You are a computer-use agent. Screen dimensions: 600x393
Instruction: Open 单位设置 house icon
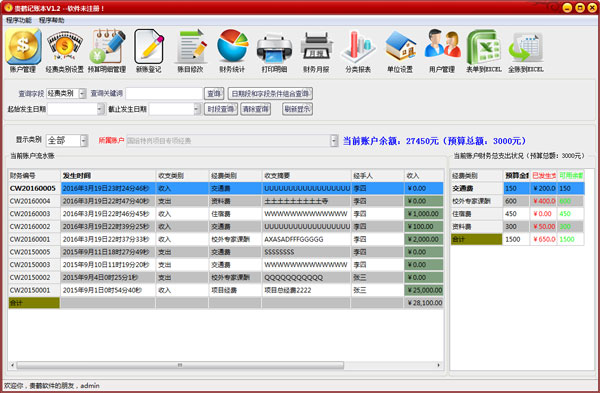(400, 47)
